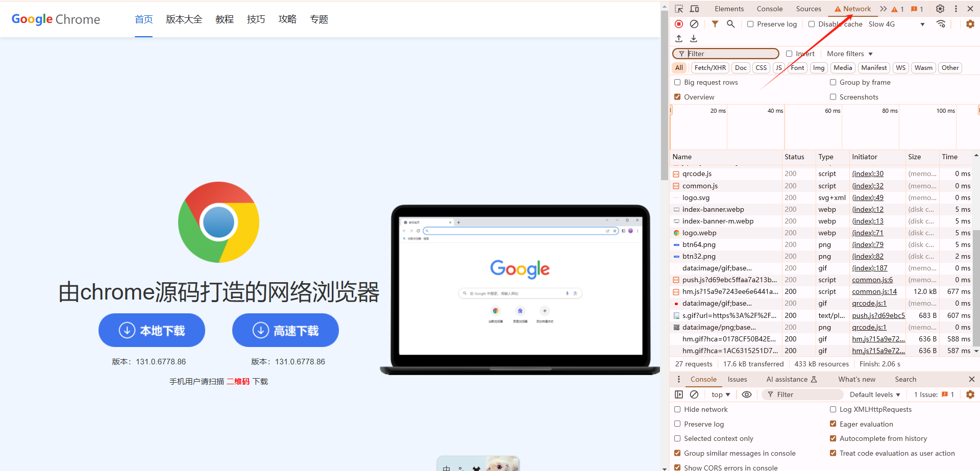Click the inspect element picker icon

(679, 9)
